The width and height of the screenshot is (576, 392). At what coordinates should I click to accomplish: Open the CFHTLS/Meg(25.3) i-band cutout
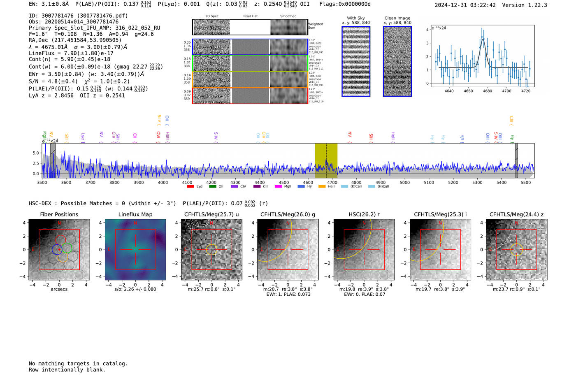[440, 250]
